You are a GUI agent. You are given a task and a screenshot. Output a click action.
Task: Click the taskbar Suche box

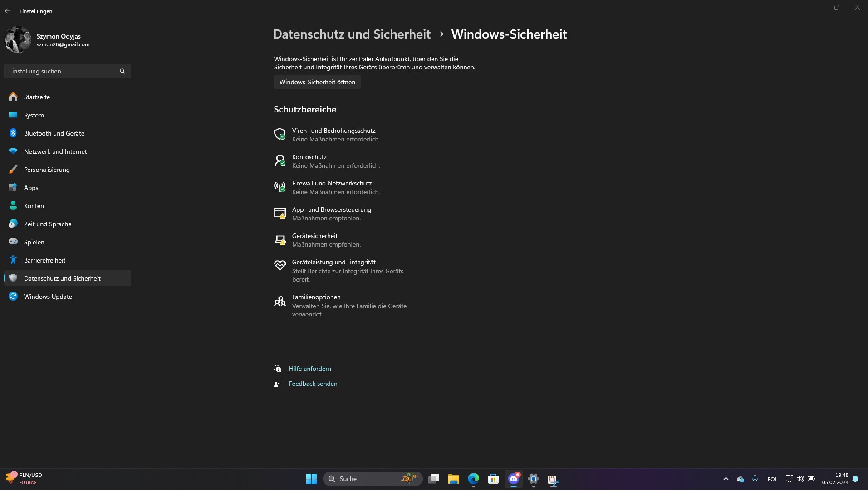[x=373, y=479]
